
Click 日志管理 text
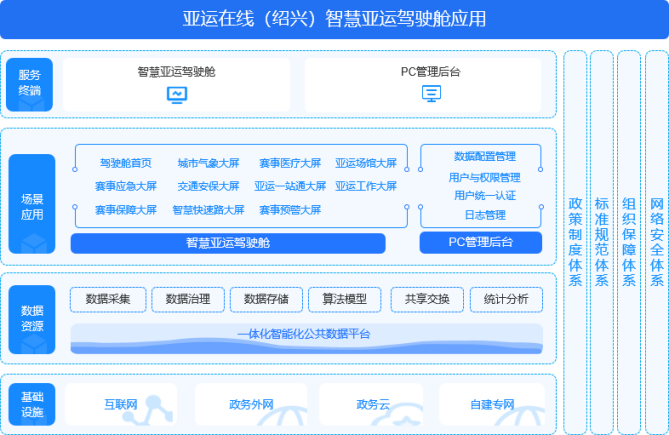[485, 215]
